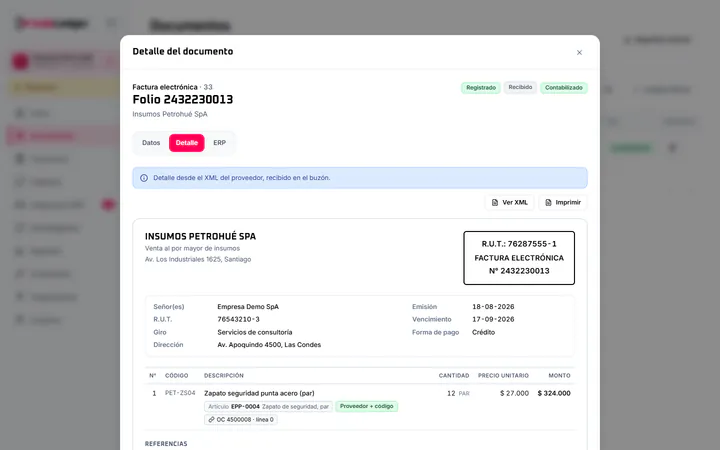Screen dimensions: 720x450
Task: Open the ERP tab
Action: [219, 143]
